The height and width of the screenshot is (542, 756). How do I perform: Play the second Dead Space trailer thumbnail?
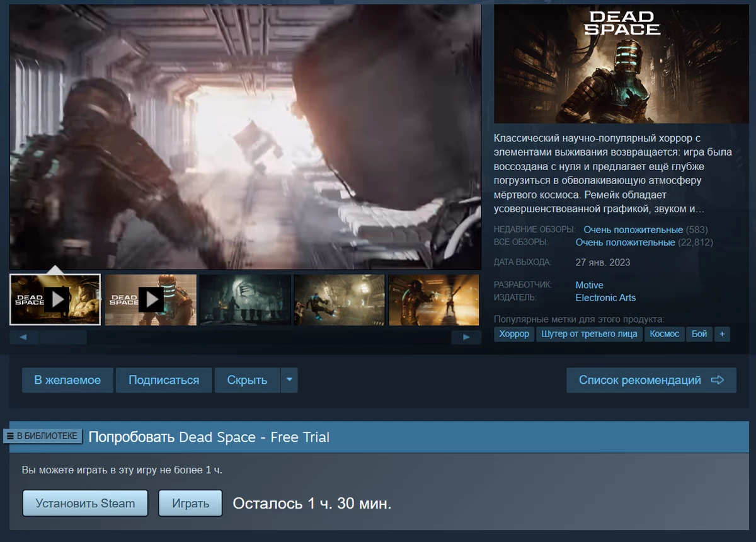coord(151,299)
